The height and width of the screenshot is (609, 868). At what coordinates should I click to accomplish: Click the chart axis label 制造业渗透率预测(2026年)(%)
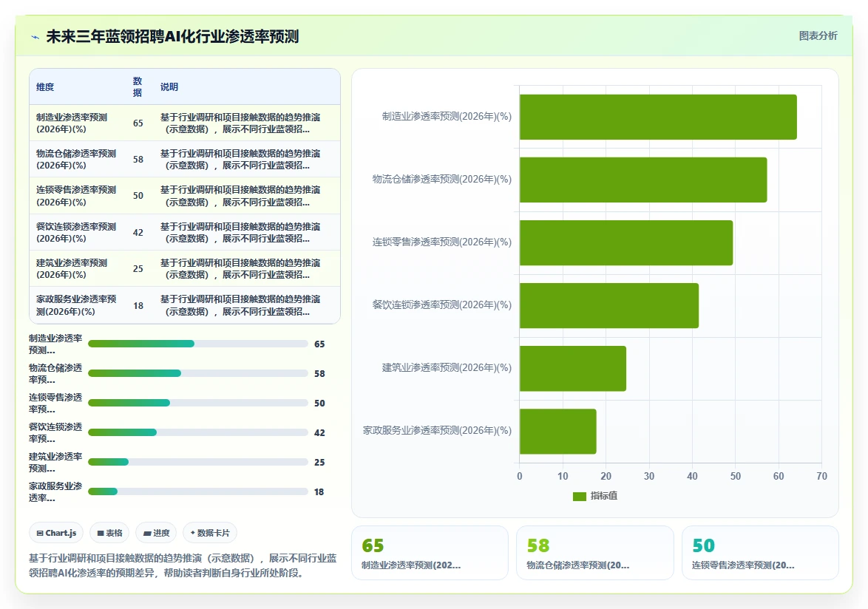[446, 117]
